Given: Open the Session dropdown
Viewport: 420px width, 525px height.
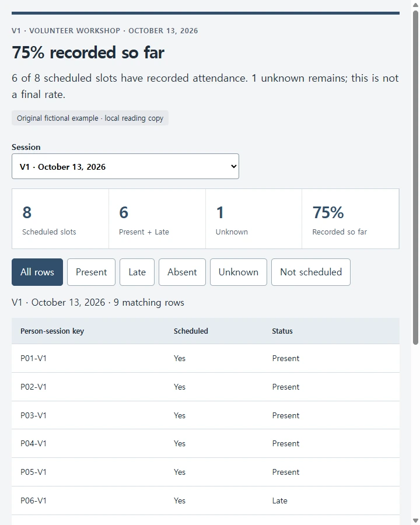Looking at the screenshot, I should [125, 166].
